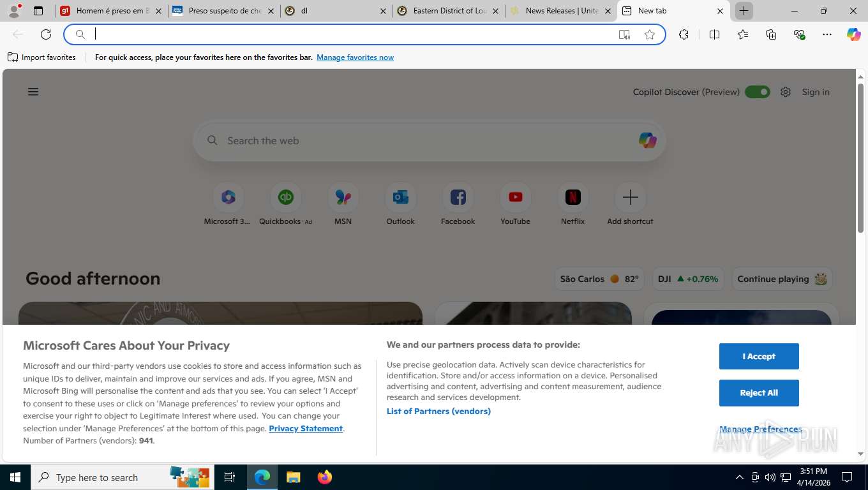Click the address bar reader/app icon
The width and height of the screenshot is (868, 490).
[x=624, y=34]
